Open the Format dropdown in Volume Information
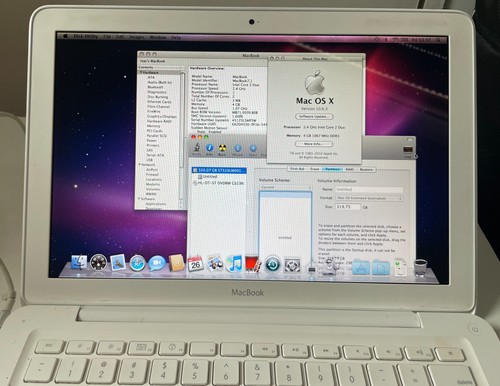The image size is (500, 386). (x=369, y=198)
